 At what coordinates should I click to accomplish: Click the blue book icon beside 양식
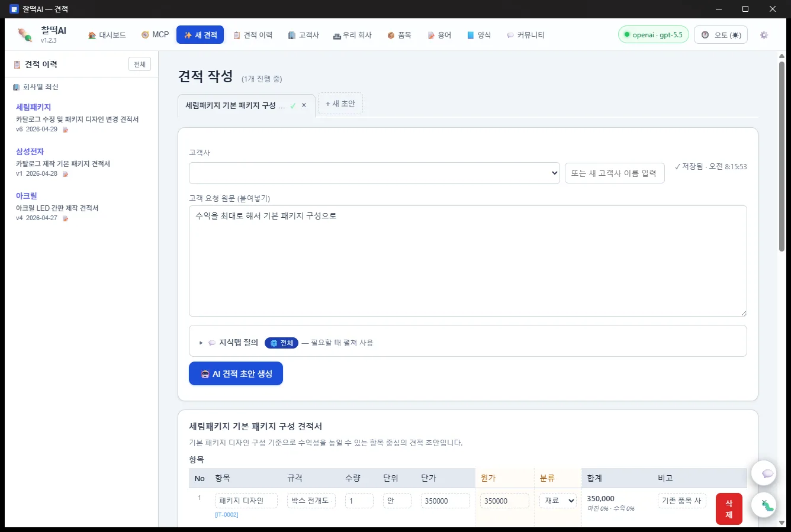pos(471,35)
